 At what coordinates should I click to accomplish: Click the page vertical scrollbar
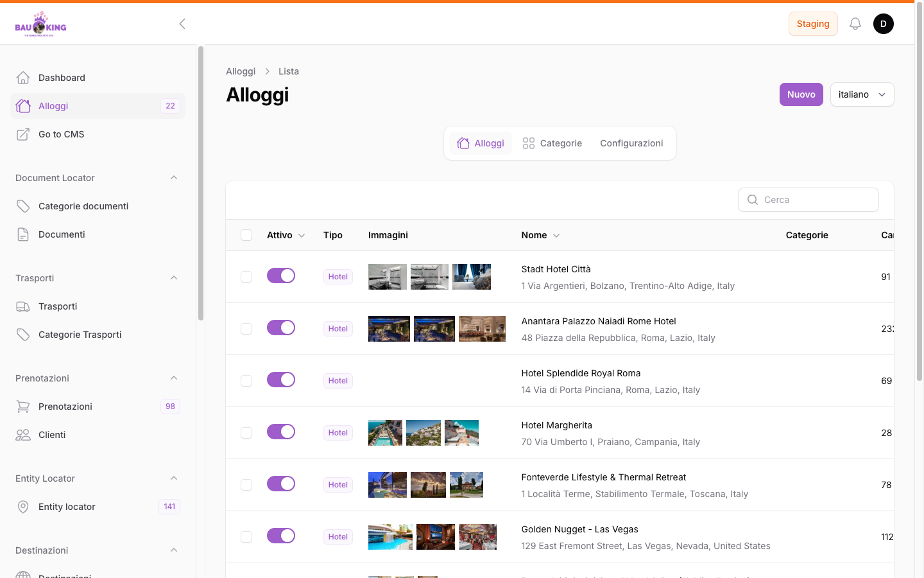click(x=920, y=193)
